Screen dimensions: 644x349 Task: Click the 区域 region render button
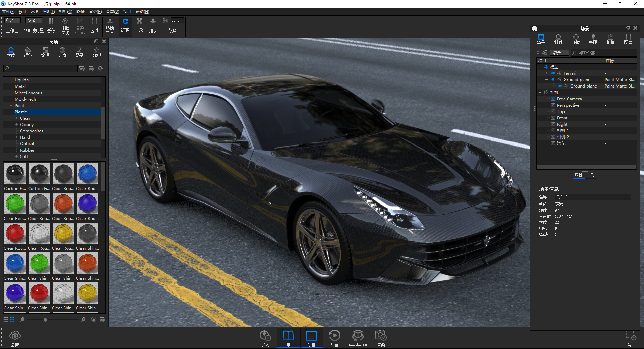click(95, 25)
